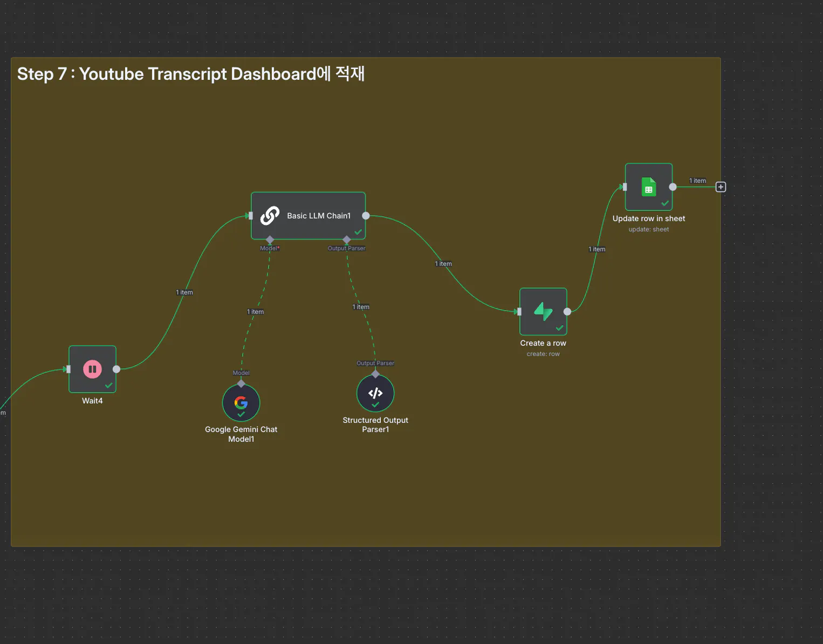Click the Update row in sheet label
823x644 pixels.
coord(649,218)
